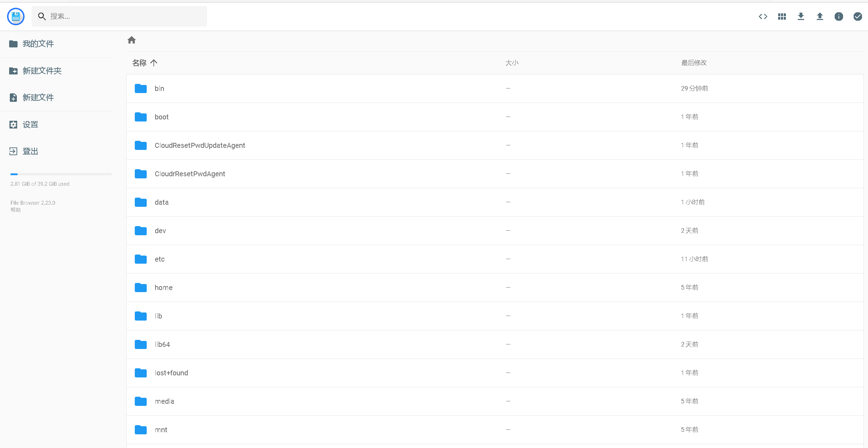
Task: Switch view with grid view icon
Action: pyautogui.click(x=782, y=17)
